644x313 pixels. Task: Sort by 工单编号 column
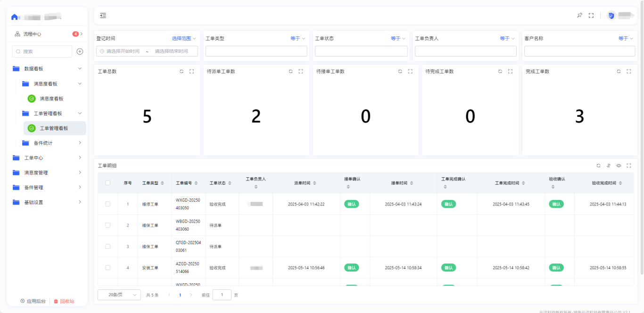(x=197, y=183)
